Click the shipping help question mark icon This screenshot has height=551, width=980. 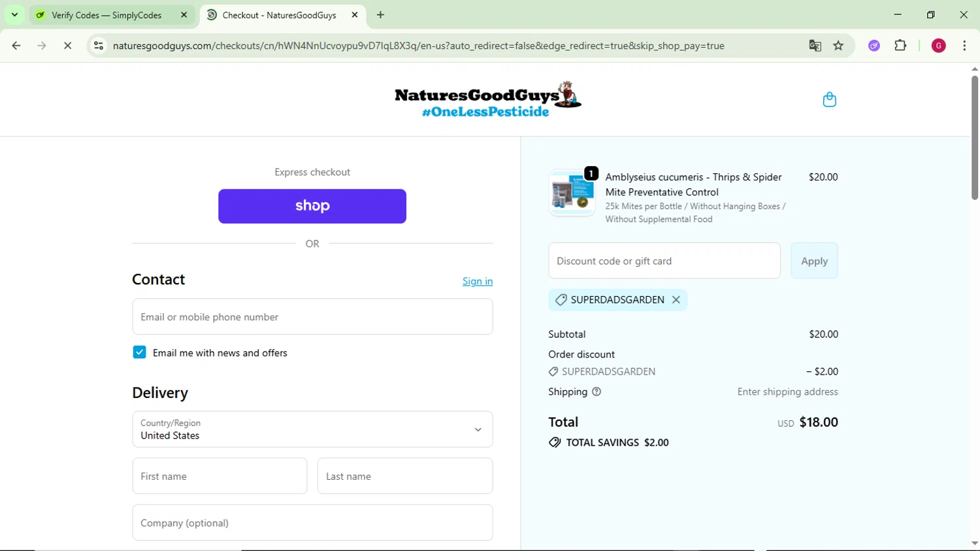[596, 392]
